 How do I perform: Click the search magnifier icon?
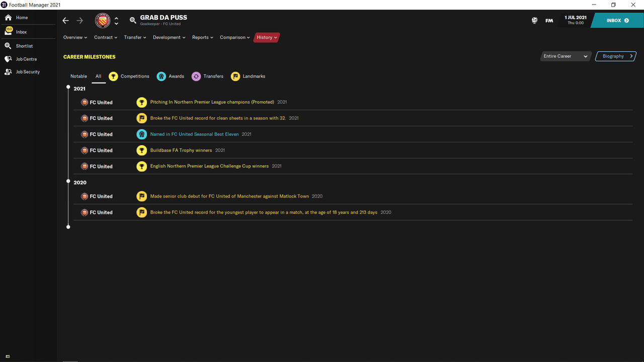(133, 21)
